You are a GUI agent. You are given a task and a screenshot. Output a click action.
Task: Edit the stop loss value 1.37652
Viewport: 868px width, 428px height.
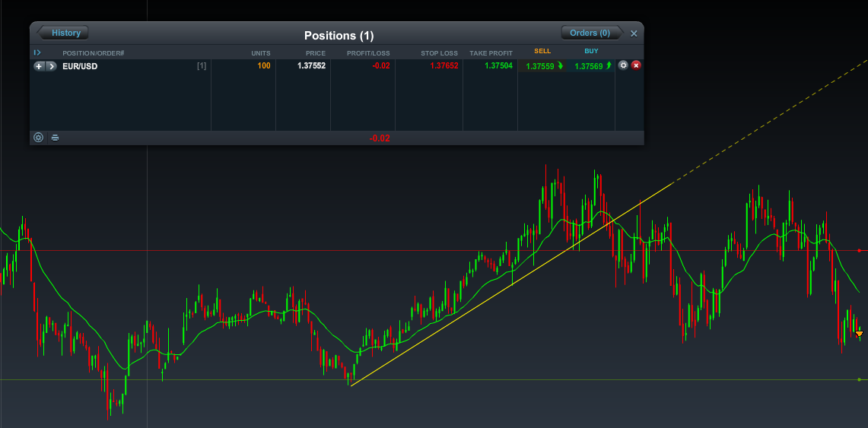444,66
